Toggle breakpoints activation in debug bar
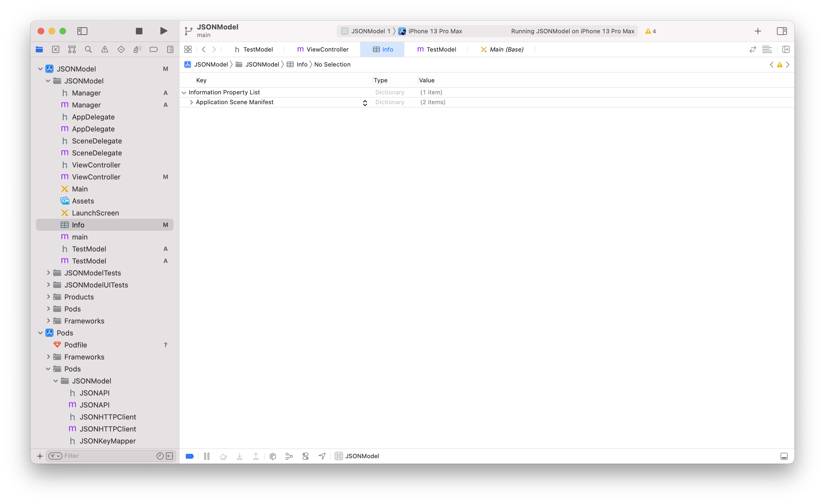The height and width of the screenshot is (504, 825). point(190,456)
